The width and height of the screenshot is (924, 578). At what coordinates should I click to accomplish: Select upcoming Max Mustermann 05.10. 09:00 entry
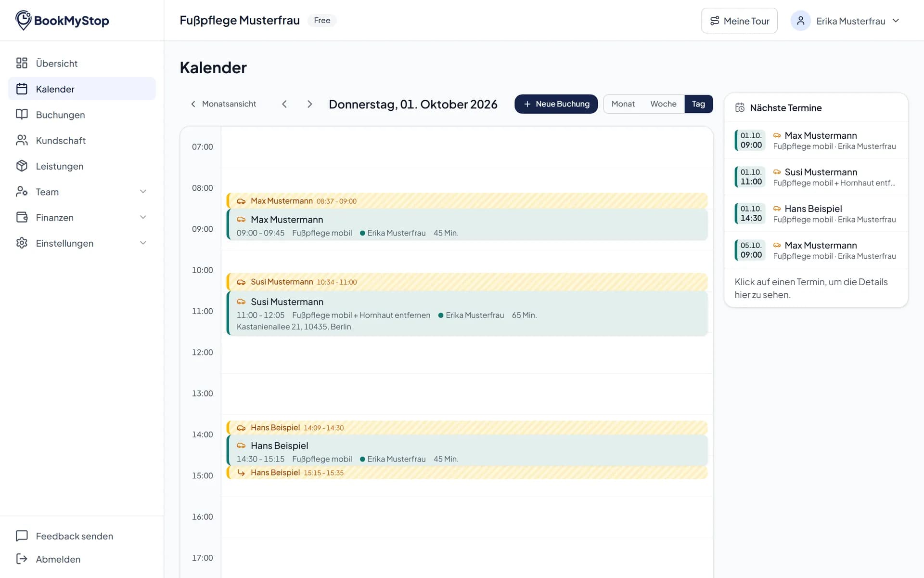click(816, 250)
